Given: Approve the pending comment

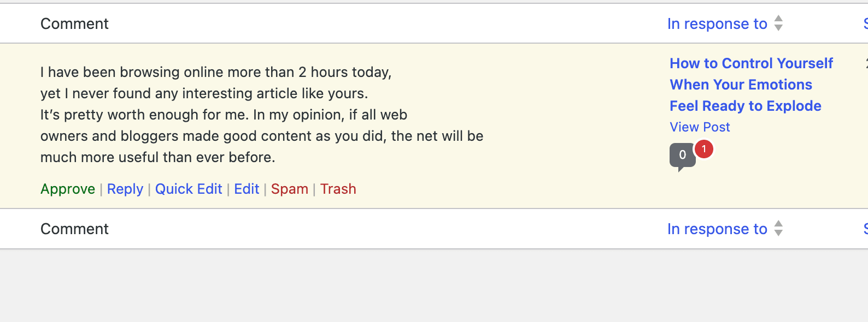Looking at the screenshot, I should pyautogui.click(x=68, y=189).
